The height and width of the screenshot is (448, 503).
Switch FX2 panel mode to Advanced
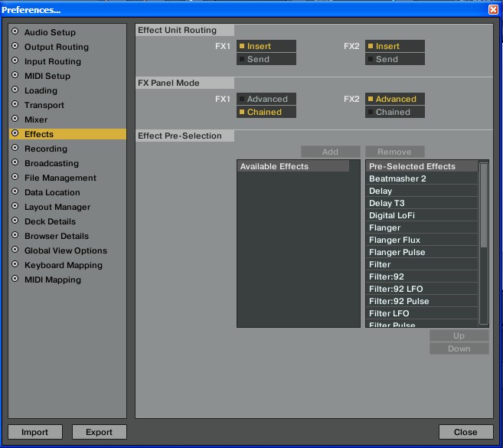(395, 99)
